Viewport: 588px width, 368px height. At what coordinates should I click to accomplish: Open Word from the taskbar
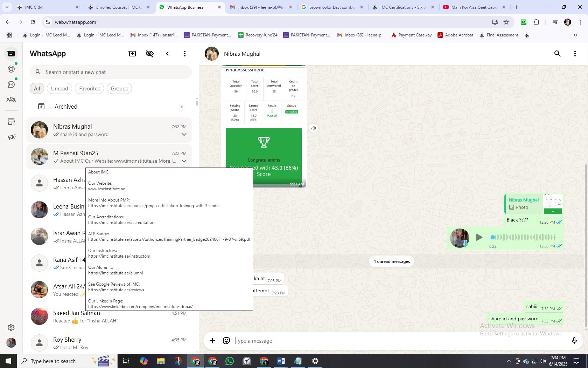coord(281,361)
